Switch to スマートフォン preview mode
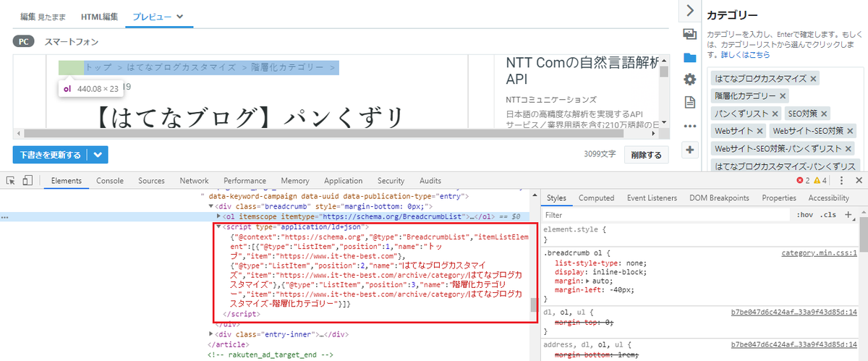The height and width of the screenshot is (361, 868). point(72,42)
